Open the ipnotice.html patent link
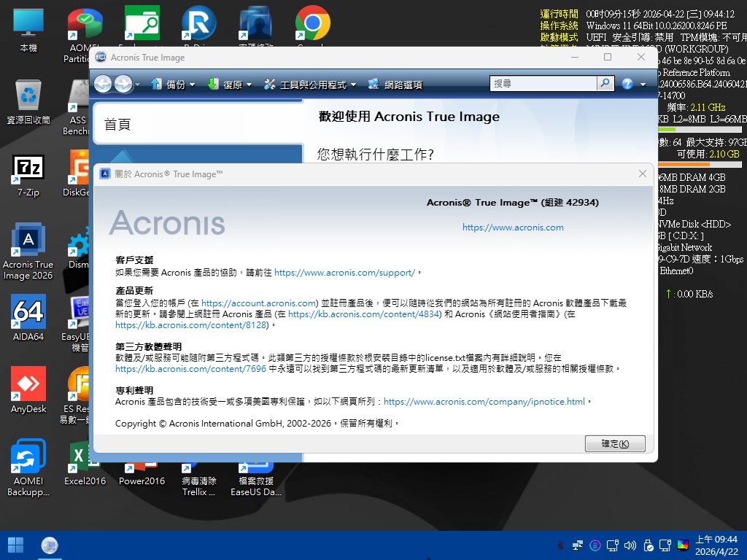This screenshot has height=560, width=747. (x=484, y=402)
